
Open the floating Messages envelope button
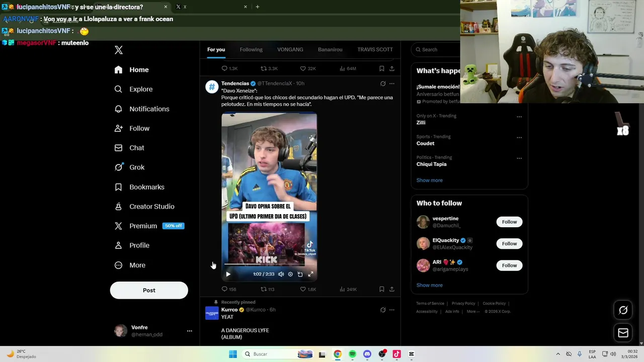click(x=623, y=333)
